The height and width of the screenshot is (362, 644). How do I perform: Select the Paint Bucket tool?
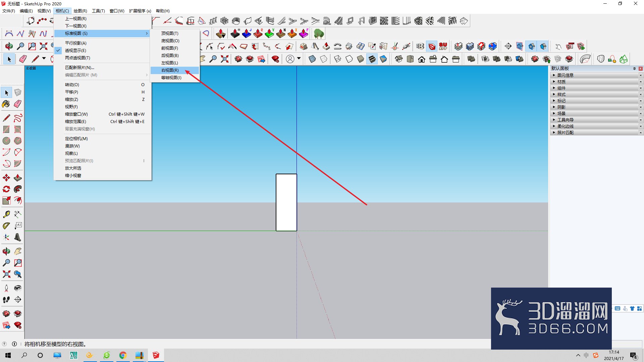tap(6, 104)
